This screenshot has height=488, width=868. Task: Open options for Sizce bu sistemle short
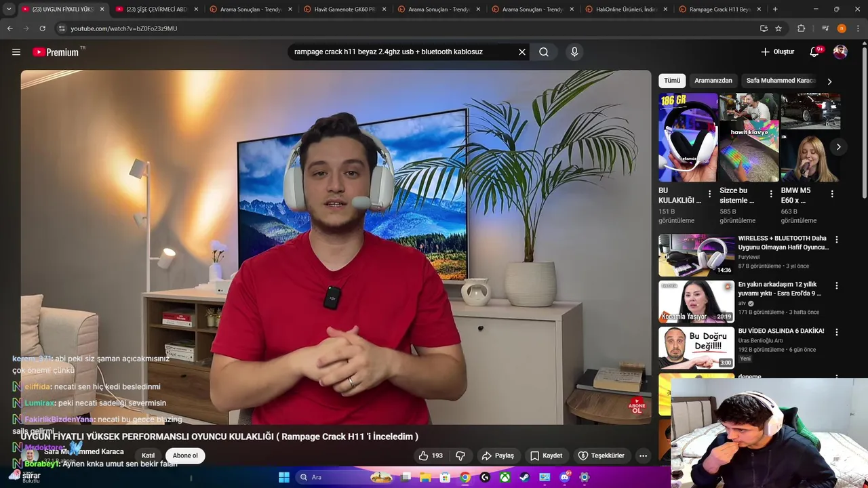tap(771, 194)
